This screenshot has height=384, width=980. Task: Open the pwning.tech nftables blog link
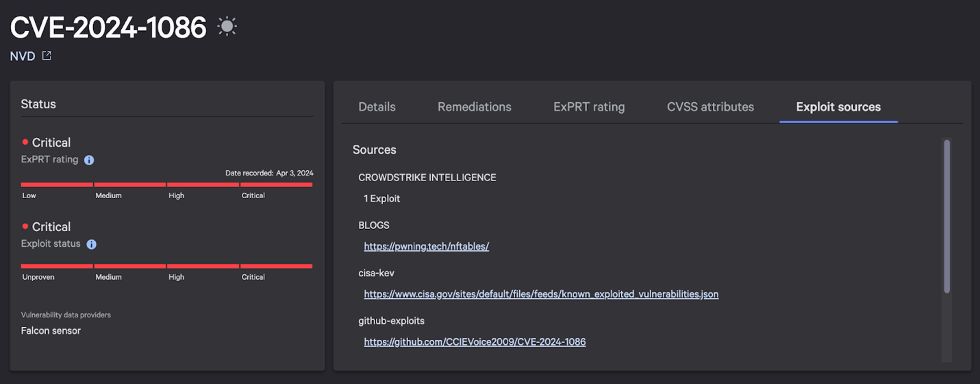point(426,246)
